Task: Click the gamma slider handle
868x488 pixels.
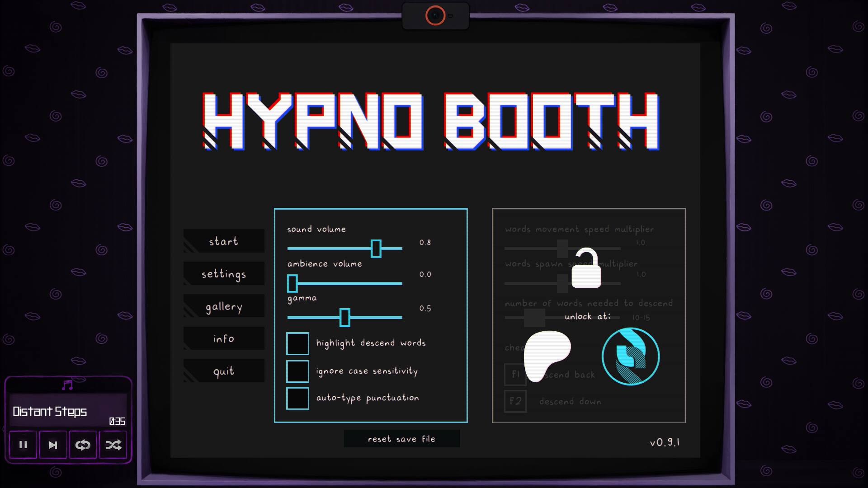Action: [344, 317]
